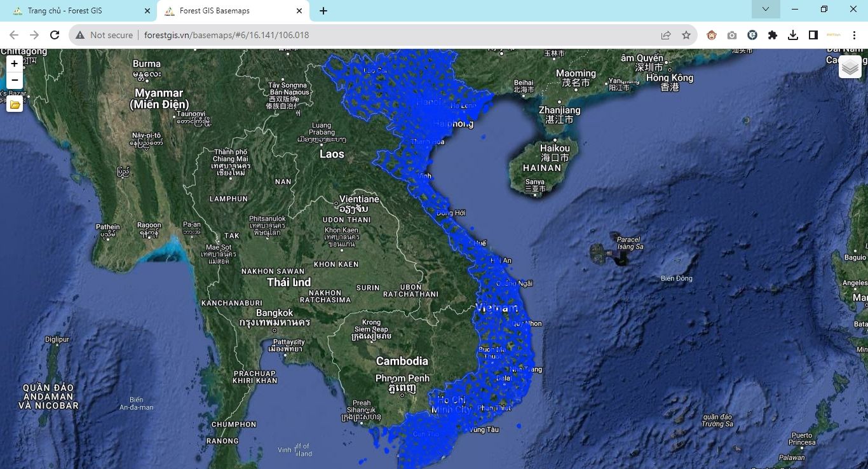Click the Not secure site info button
868x469 pixels.
click(104, 35)
